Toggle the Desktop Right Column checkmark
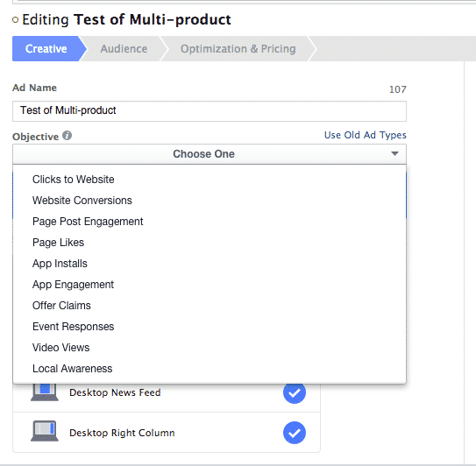The image size is (476, 466). [295, 433]
